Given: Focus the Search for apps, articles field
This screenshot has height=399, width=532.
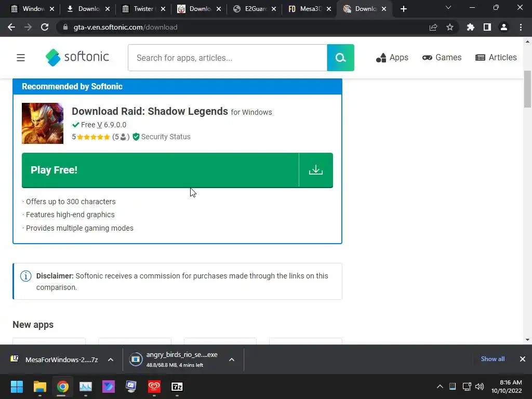Looking at the screenshot, I should (228, 58).
